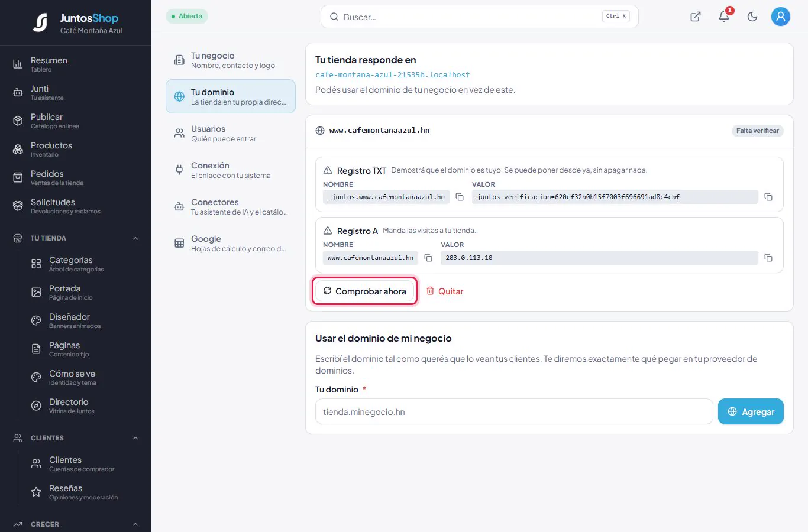Open Resumen dashboard
The image size is (808, 532).
pyautogui.click(x=76, y=64)
